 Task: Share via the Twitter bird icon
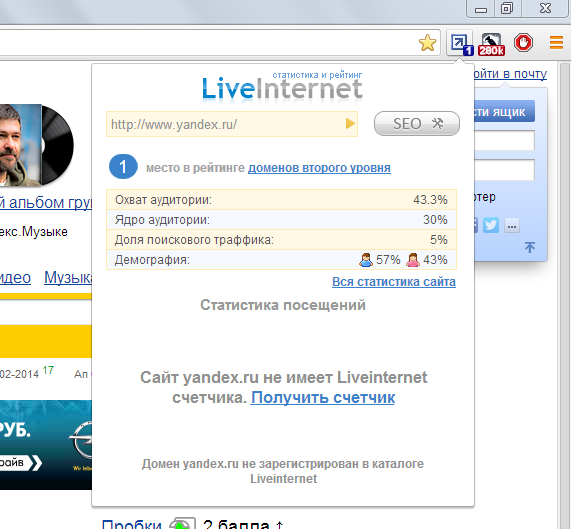[491, 225]
